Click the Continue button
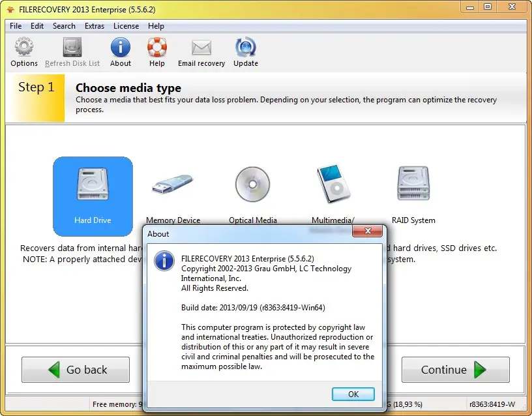The width and height of the screenshot is (532, 416). [456, 370]
